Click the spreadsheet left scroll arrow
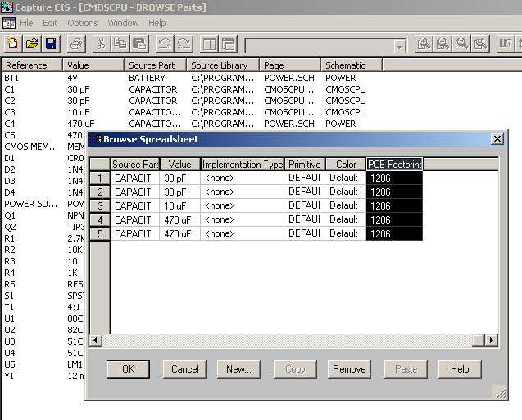Screen dimensions: 522x420 [x=96, y=341]
